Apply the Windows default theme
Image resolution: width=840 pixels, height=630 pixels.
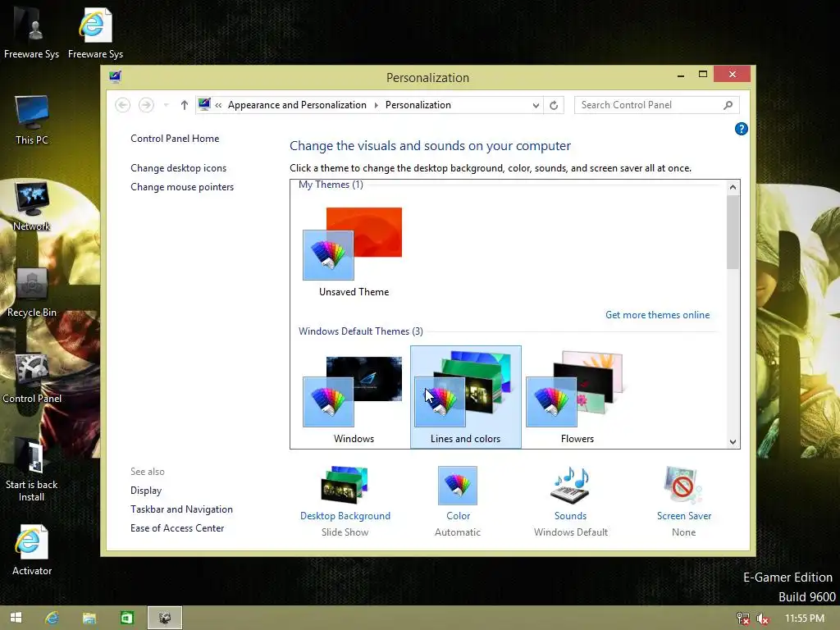(x=354, y=398)
